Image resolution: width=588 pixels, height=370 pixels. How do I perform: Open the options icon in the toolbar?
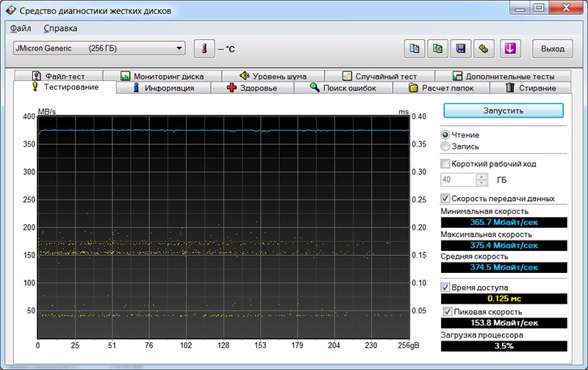pyautogui.click(x=484, y=49)
